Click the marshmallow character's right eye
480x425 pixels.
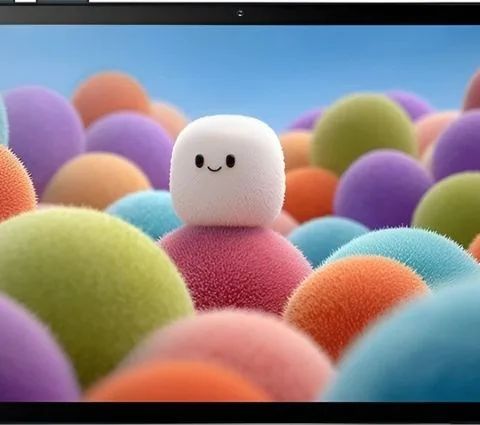pyautogui.click(x=230, y=161)
